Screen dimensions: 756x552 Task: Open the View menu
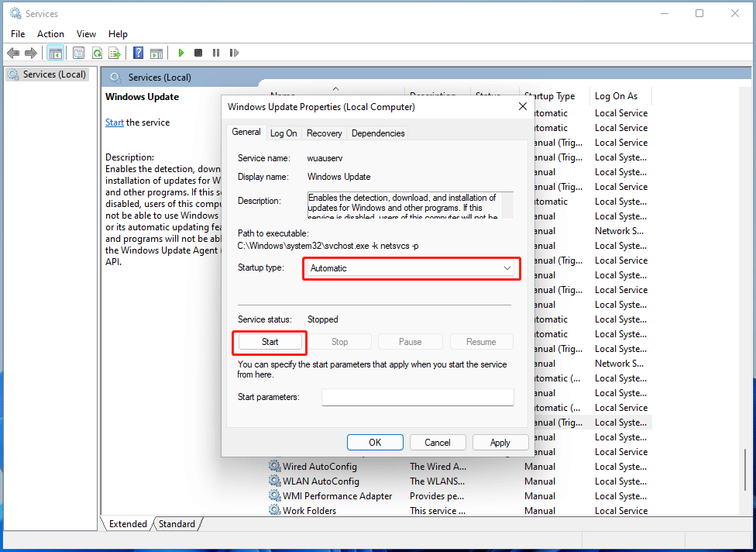coord(86,34)
